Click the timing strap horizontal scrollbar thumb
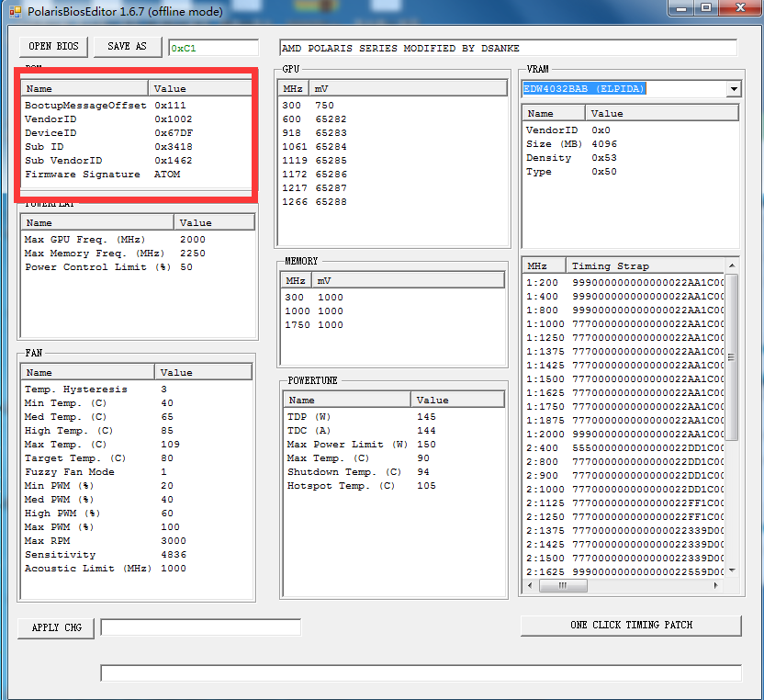764x700 pixels. pos(553,586)
